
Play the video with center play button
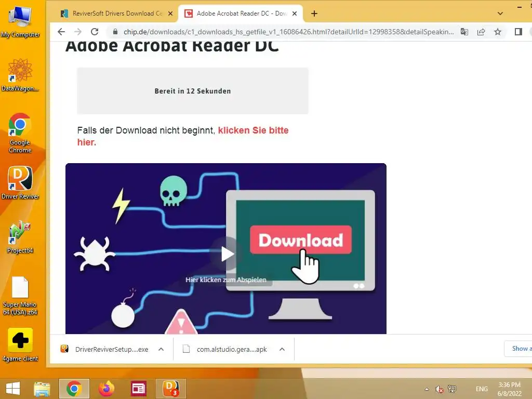click(x=227, y=254)
